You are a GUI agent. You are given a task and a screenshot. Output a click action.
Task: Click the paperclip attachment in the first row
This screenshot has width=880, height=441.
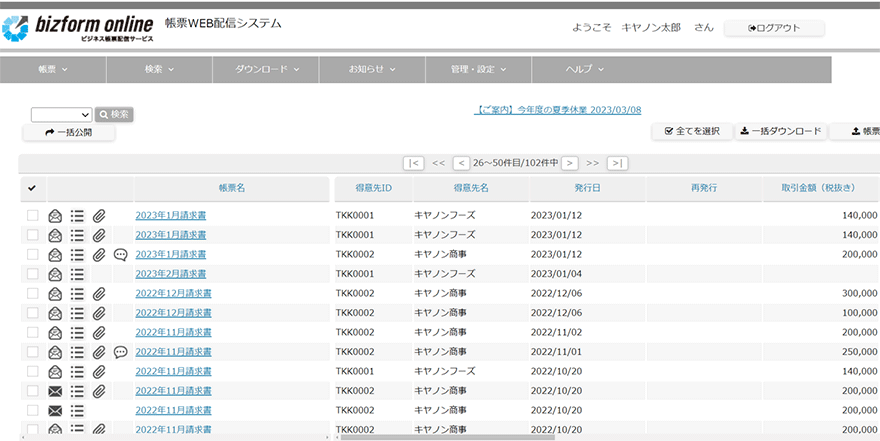[x=99, y=215]
